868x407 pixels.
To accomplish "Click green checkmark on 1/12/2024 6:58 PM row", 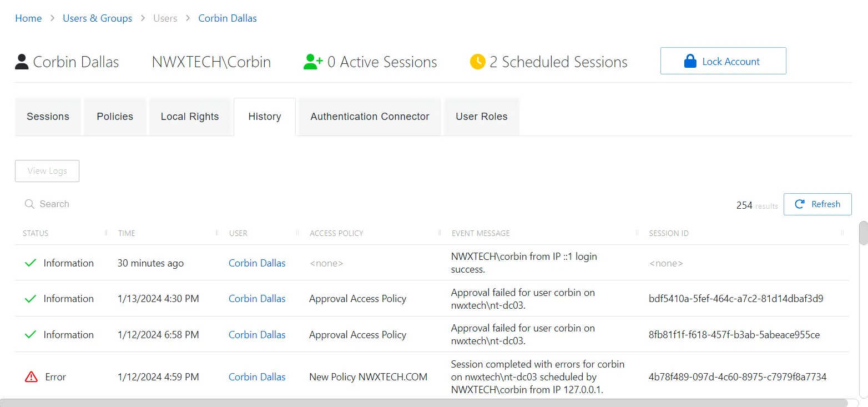I will [31, 334].
